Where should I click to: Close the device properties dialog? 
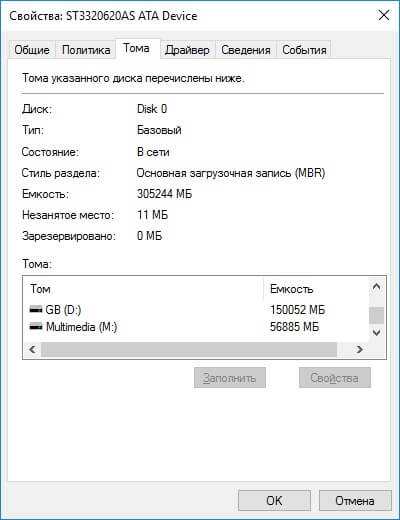pos(384,15)
